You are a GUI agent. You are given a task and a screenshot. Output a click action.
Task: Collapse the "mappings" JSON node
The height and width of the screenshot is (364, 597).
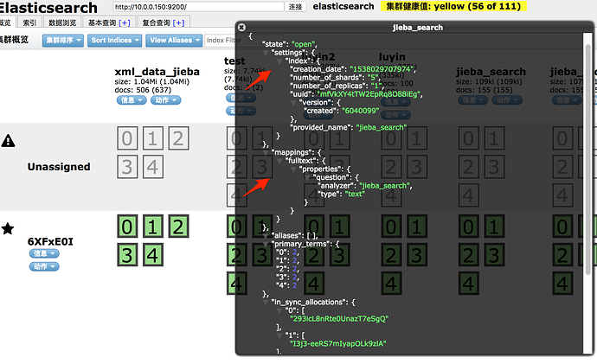coord(266,152)
